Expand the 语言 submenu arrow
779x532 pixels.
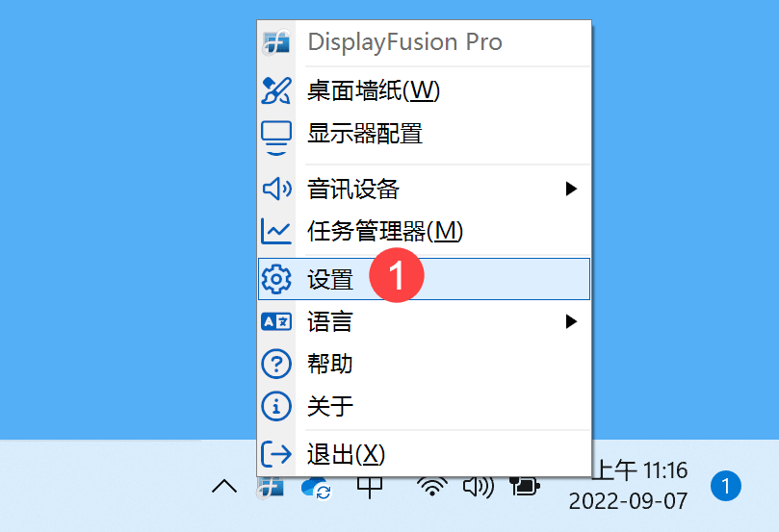click(x=571, y=321)
